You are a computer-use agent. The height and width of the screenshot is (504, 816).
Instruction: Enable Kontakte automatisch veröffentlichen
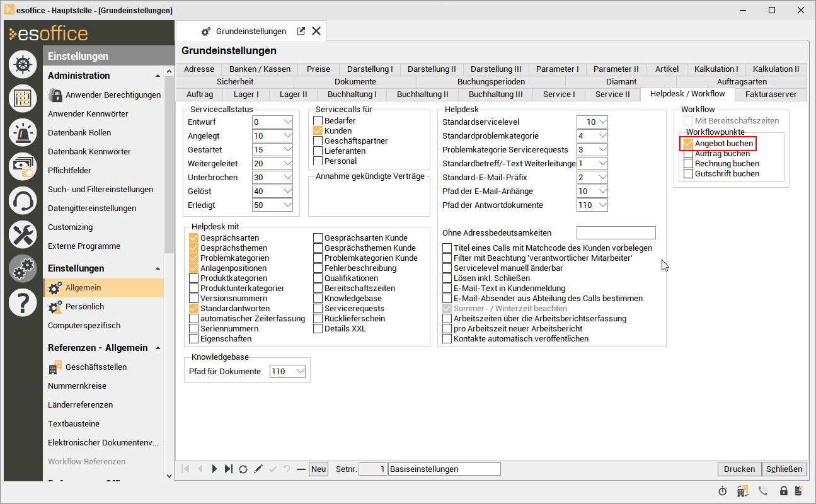click(x=447, y=339)
